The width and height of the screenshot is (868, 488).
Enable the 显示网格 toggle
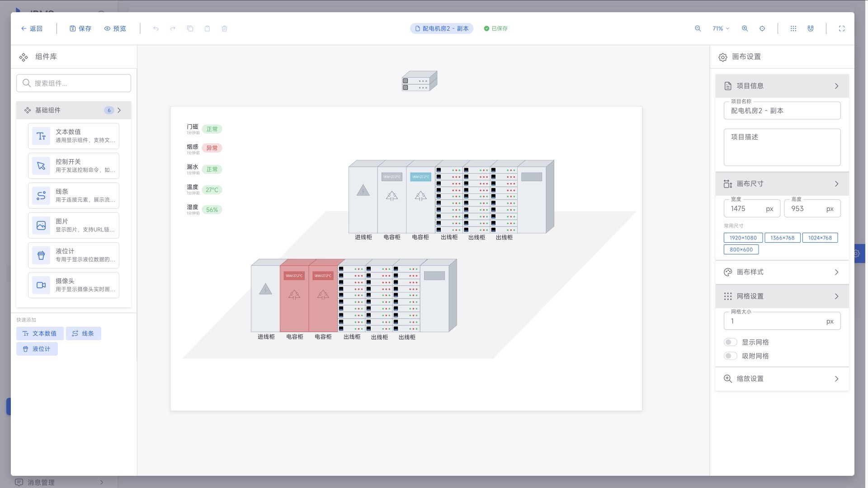tap(730, 342)
